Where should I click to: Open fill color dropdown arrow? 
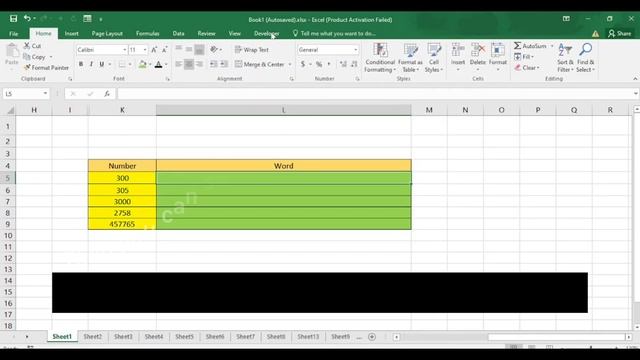coord(150,64)
